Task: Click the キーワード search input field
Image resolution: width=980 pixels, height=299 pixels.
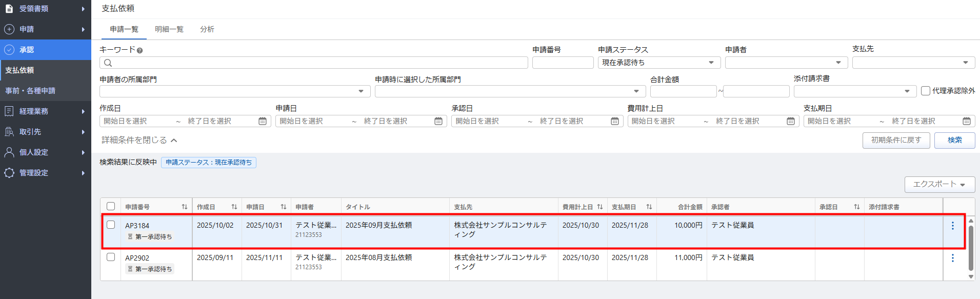Action: pos(314,63)
